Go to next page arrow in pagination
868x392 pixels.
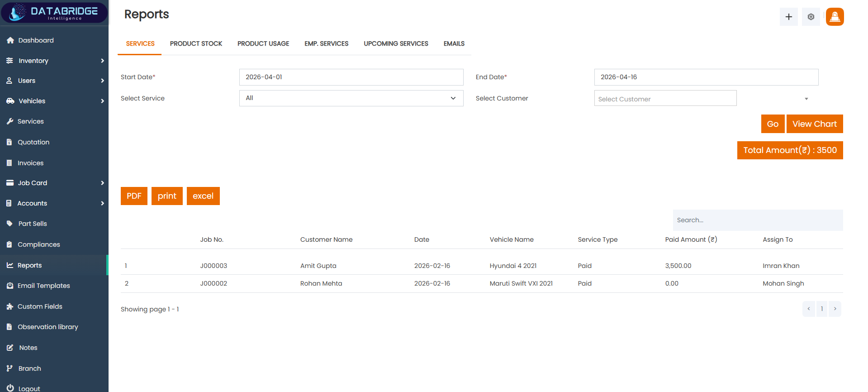click(835, 309)
